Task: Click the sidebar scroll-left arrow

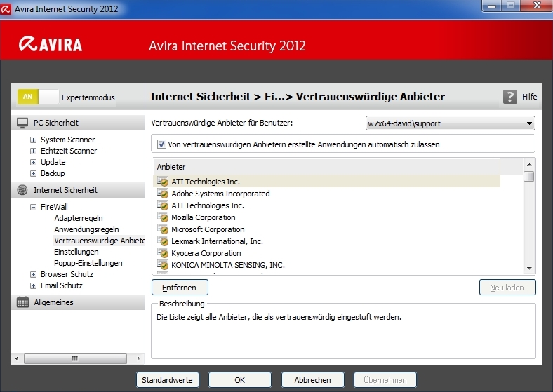Action: click(x=17, y=358)
